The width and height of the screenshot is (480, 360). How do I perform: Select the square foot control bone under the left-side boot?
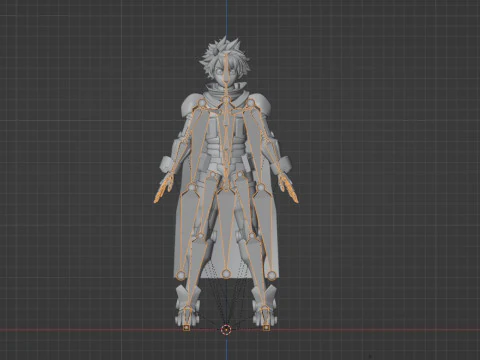pyautogui.click(x=186, y=328)
